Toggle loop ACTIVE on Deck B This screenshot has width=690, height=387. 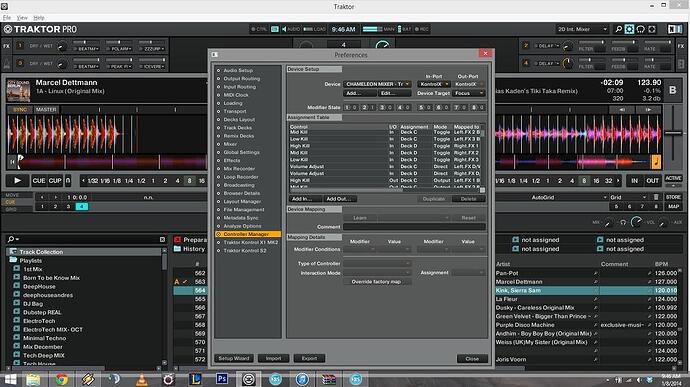pos(673,178)
